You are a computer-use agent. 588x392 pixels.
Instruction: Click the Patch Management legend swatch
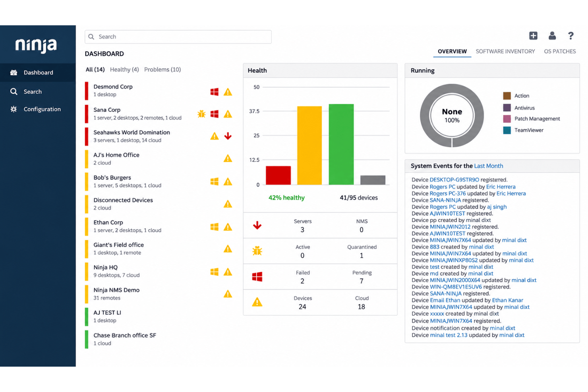pyautogui.click(x=507, y=119)
